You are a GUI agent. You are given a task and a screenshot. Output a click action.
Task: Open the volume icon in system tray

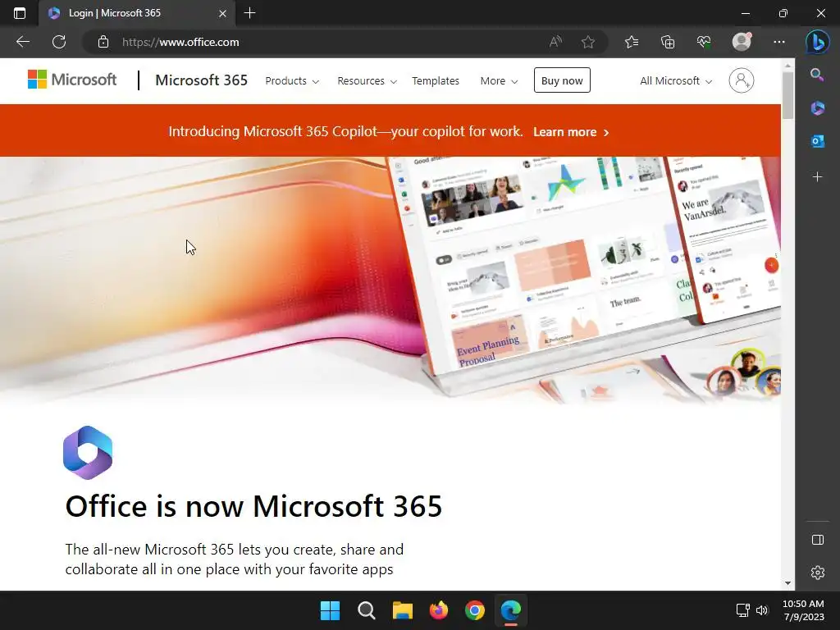(x=762, y=610)
